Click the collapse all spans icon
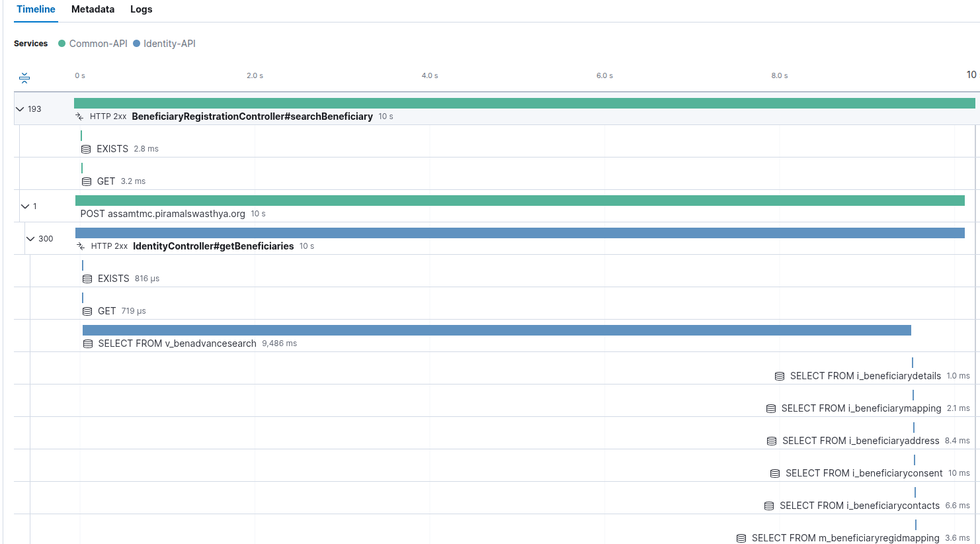980x544 pixels. [24, 78]
